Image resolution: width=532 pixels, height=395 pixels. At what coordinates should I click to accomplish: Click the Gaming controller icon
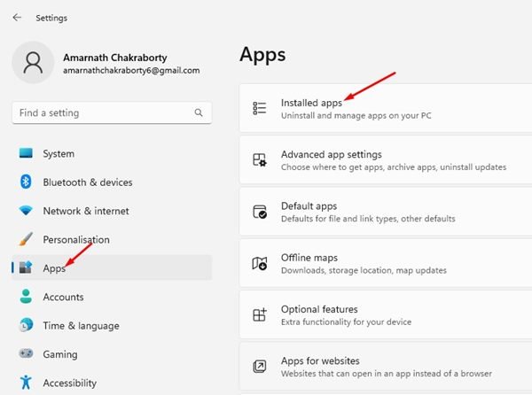26,353
